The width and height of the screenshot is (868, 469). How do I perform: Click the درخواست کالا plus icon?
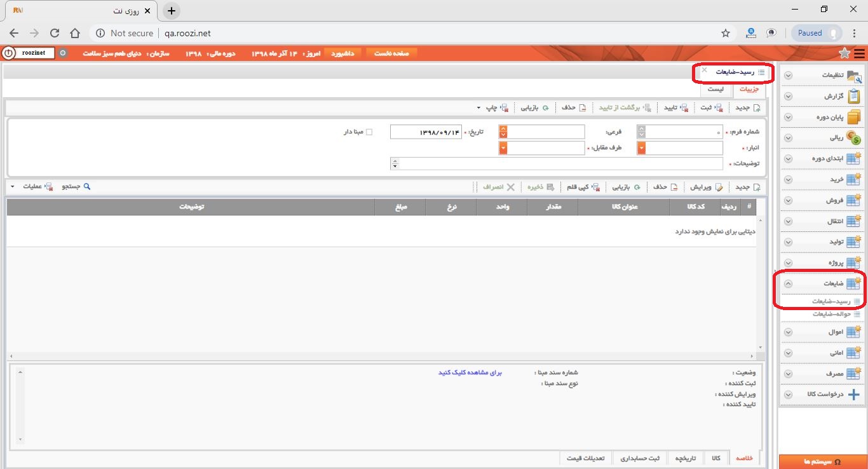(x=853, y=395)
